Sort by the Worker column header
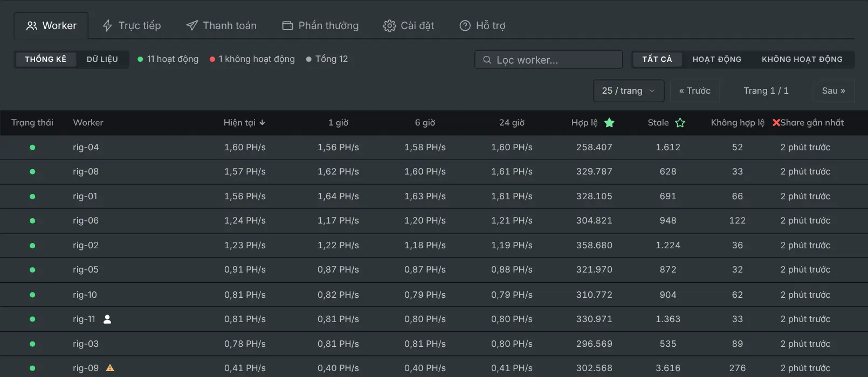This screenshot has width=868, height=377. point(88,123)
